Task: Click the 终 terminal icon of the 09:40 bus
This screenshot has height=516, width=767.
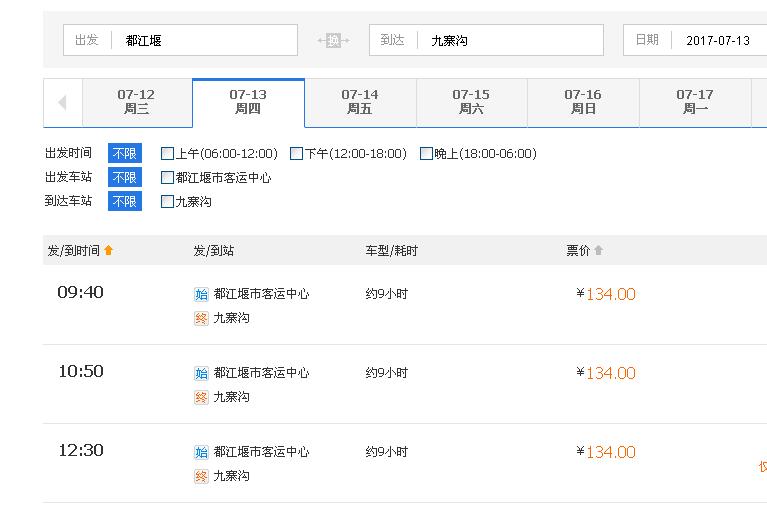Action: (201, 318)
